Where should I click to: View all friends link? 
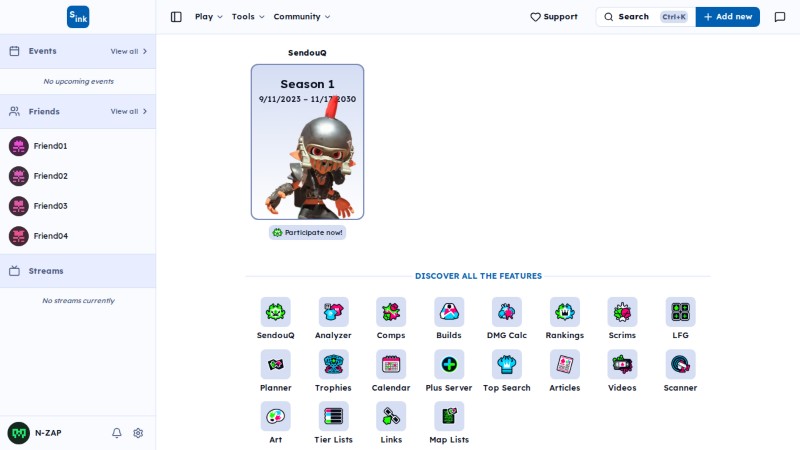[129, 111]
